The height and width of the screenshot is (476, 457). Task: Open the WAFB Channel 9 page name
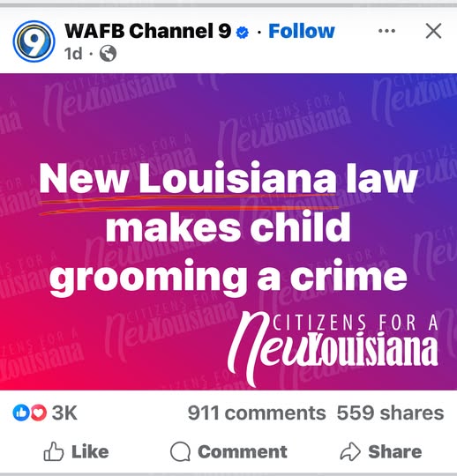click(x=148, y=31)
